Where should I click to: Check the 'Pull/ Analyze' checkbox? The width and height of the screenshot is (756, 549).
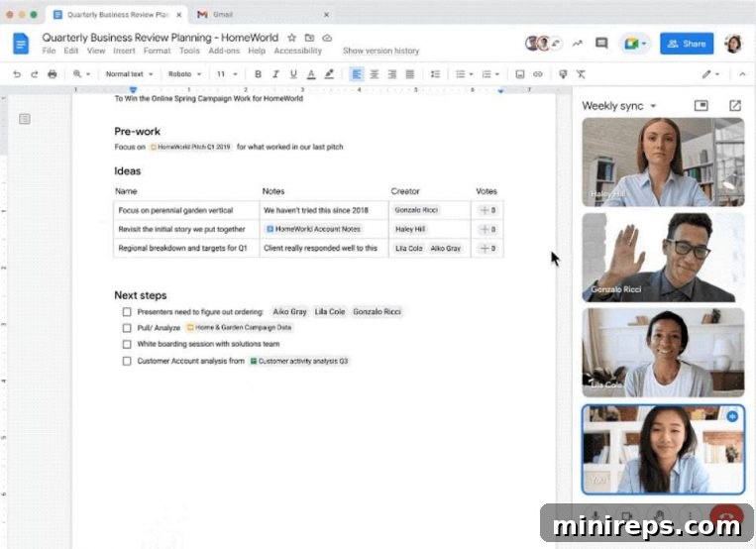tap(127, 328)
